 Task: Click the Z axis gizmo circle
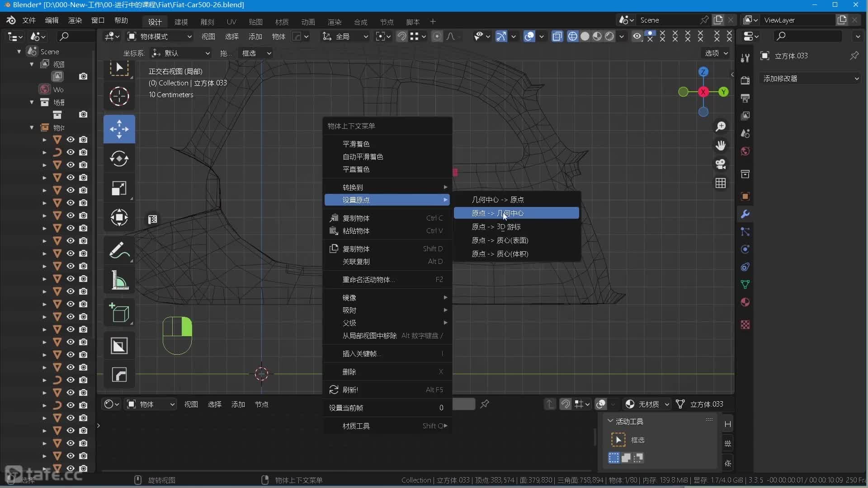[703, 72]
